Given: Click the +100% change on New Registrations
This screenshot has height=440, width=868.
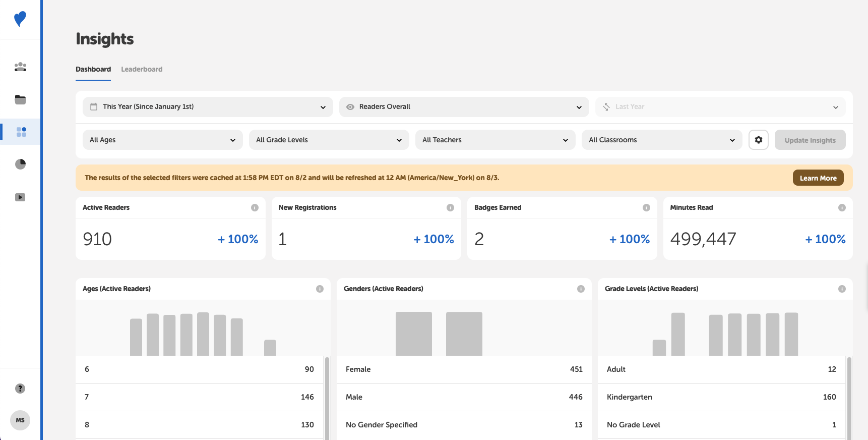Looking at the screenshot, I should pyautogui.click(x=433, y=239).
